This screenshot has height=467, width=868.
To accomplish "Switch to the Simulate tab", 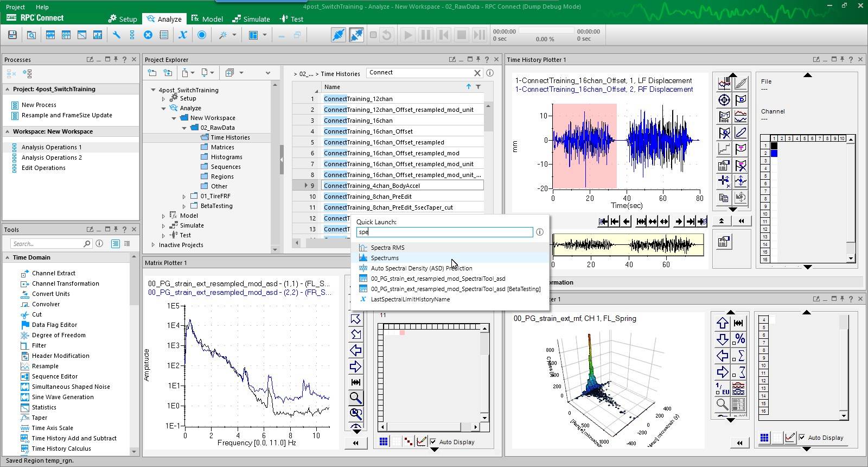I will click(x=251, y=19).
